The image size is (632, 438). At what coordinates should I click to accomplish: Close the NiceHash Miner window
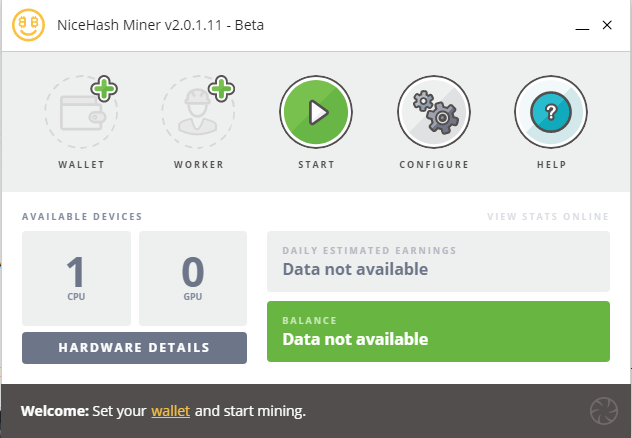tap(607, 25)
